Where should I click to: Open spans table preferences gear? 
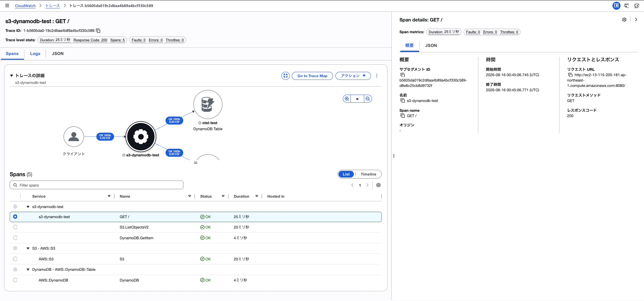point(378,185)
